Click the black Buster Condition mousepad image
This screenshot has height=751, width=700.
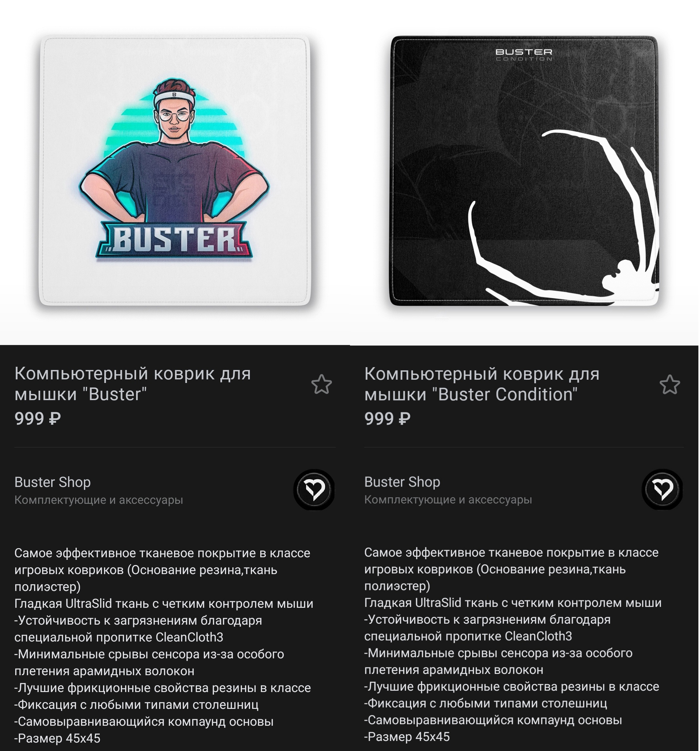point(524,171)
